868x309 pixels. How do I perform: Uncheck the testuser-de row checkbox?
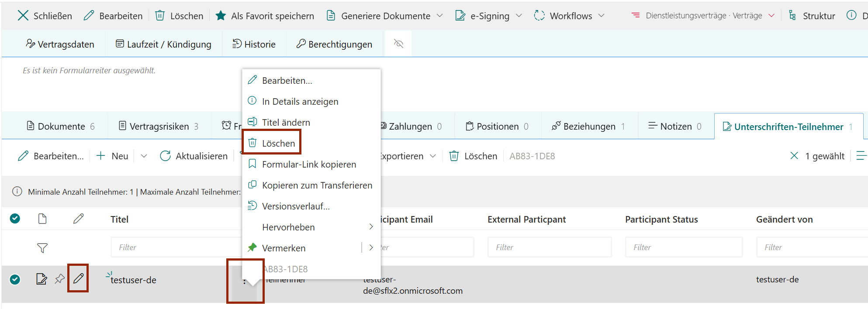click(x=15, y=279)
